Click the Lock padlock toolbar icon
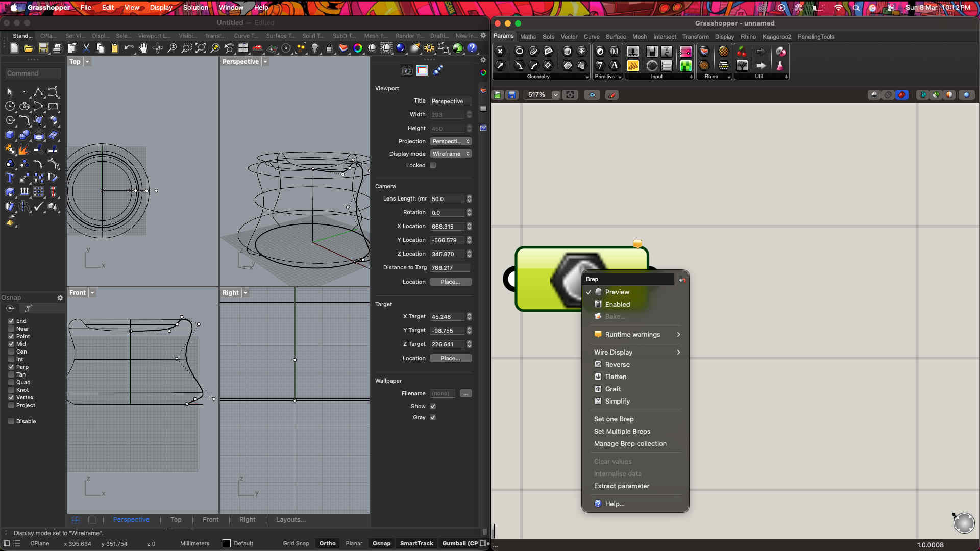980x551 pixels. click(x=329, y=48)
